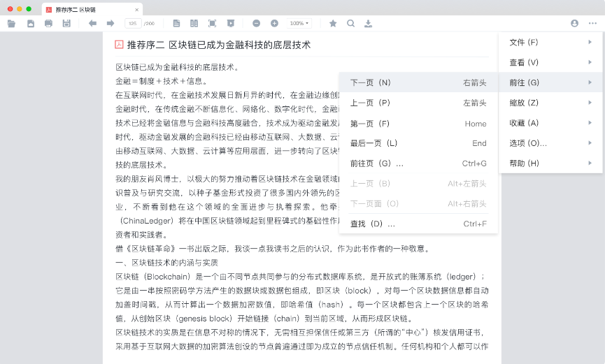Expand the arrow next to 缩放 (Z)
The image size is (605, 364).
click(590, 103)
